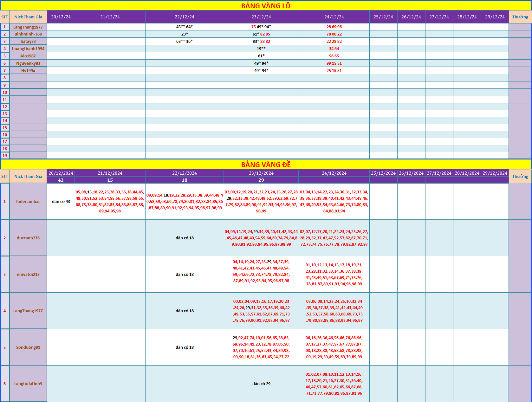Select the 23/12/2024 column header
Image resolution: width=532 pixels, height=402 pixels.
[261, 173]
